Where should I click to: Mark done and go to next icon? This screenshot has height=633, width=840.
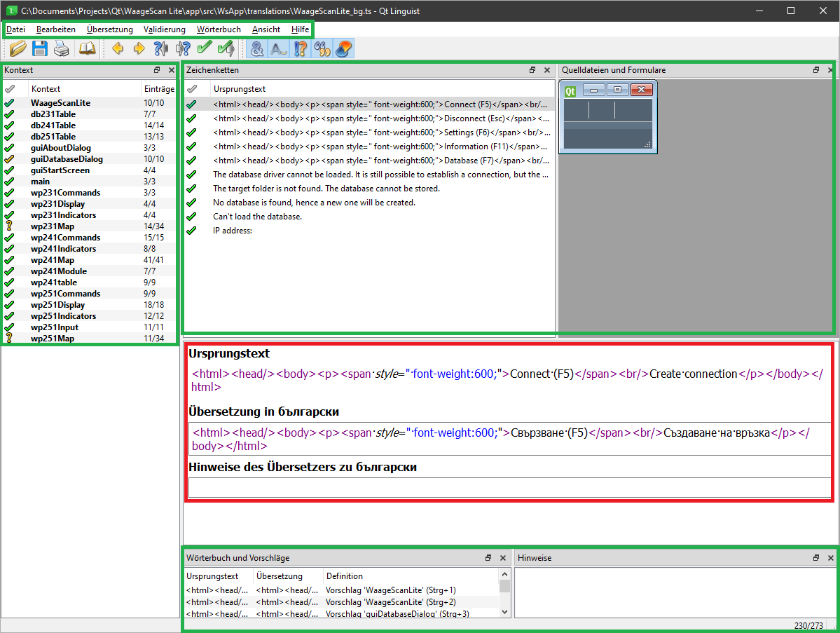[226, 49]
